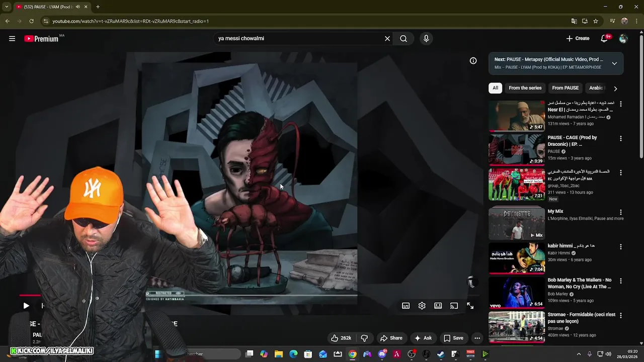Save the video to a playlist
Viewport: 644px width, 362px height.
[x=453, y=338]
